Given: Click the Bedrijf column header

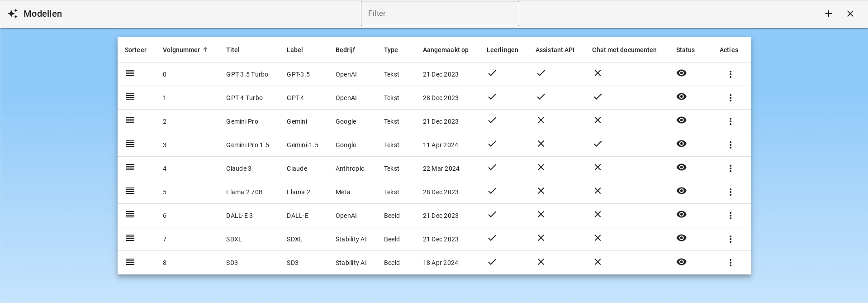Looking at the screenshot, I should coord(345,50).
